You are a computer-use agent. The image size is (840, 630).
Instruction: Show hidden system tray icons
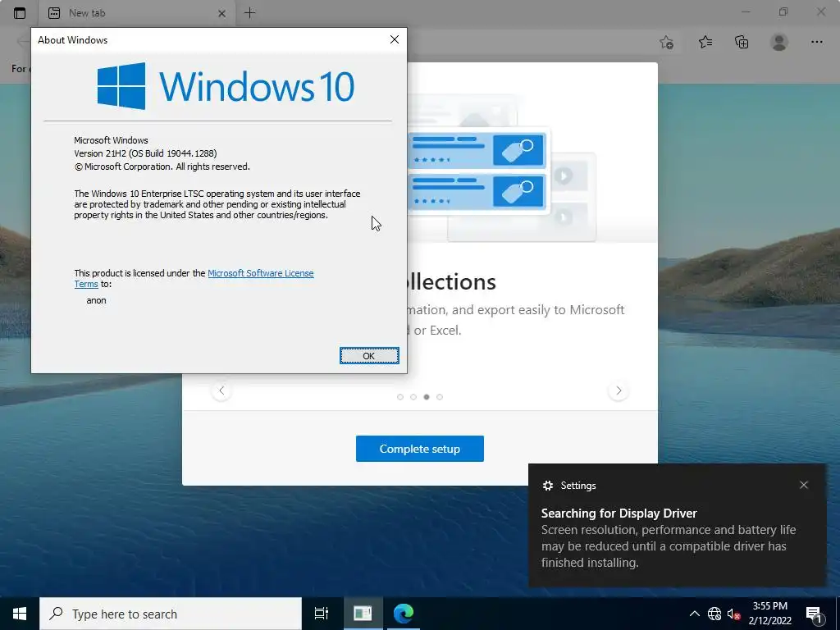pyautogui.click(x=694, y=614)
